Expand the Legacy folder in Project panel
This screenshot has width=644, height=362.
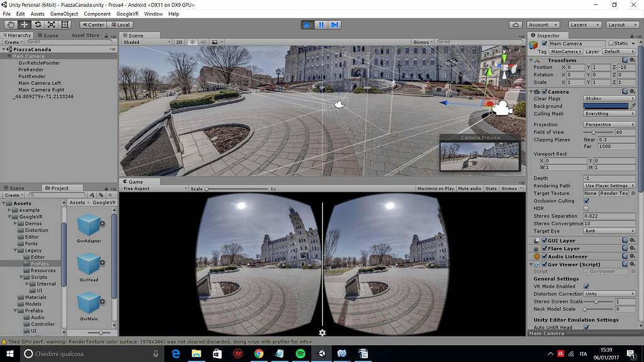[x=14, y=250]
